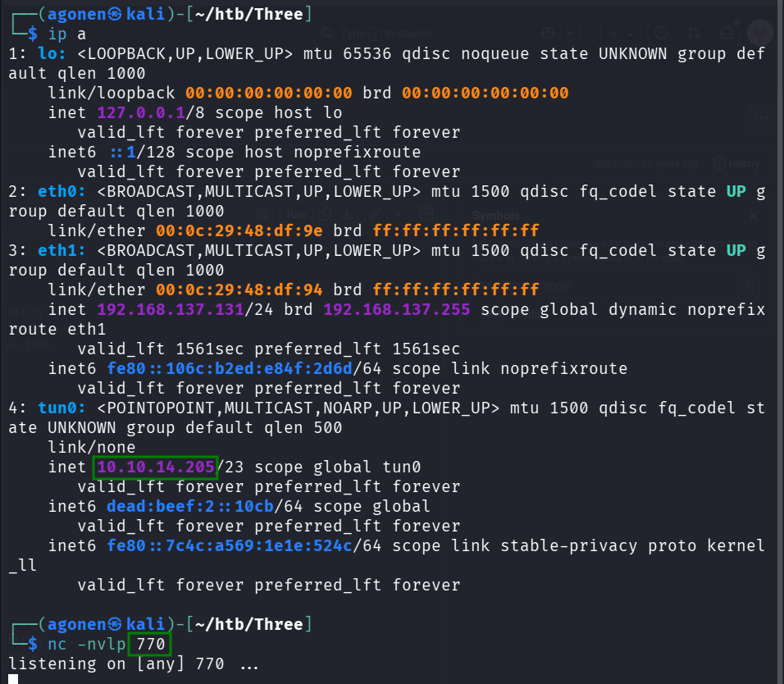Click the clock icon beside History

718,163
